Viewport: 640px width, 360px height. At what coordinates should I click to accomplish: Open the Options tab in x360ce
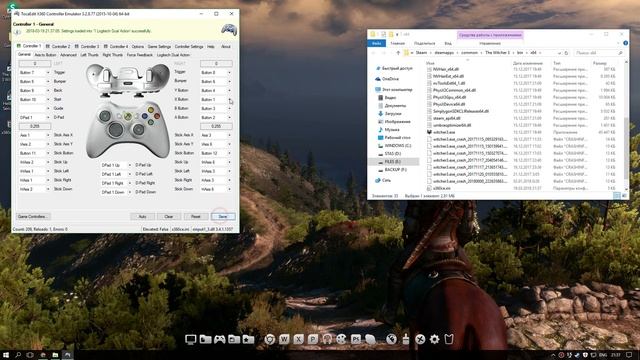(138, 47)
